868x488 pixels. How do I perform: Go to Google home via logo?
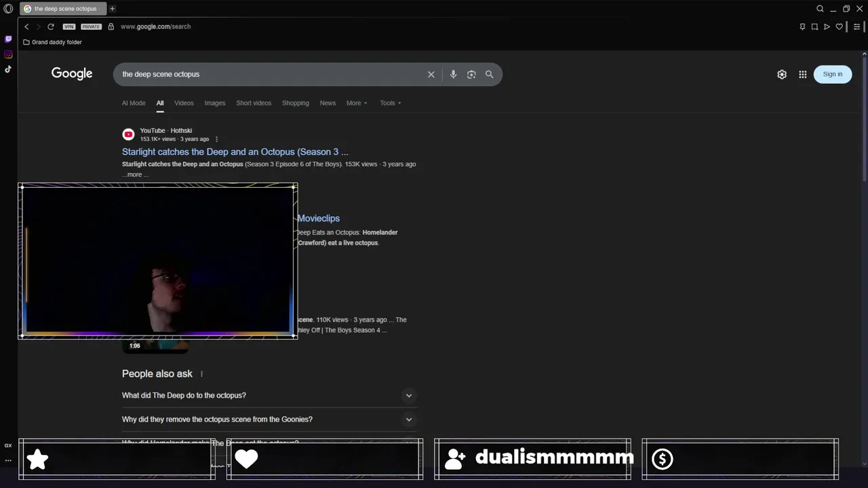72,74
